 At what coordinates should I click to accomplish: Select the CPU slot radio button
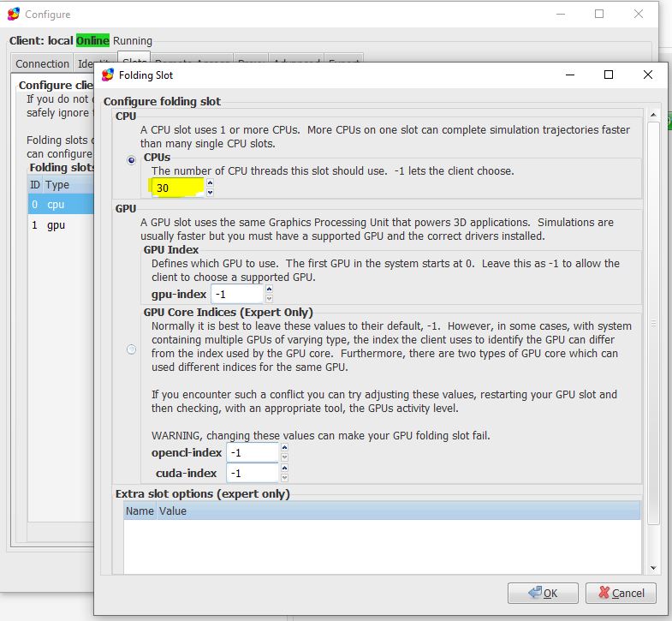click(x=130, y=160)
